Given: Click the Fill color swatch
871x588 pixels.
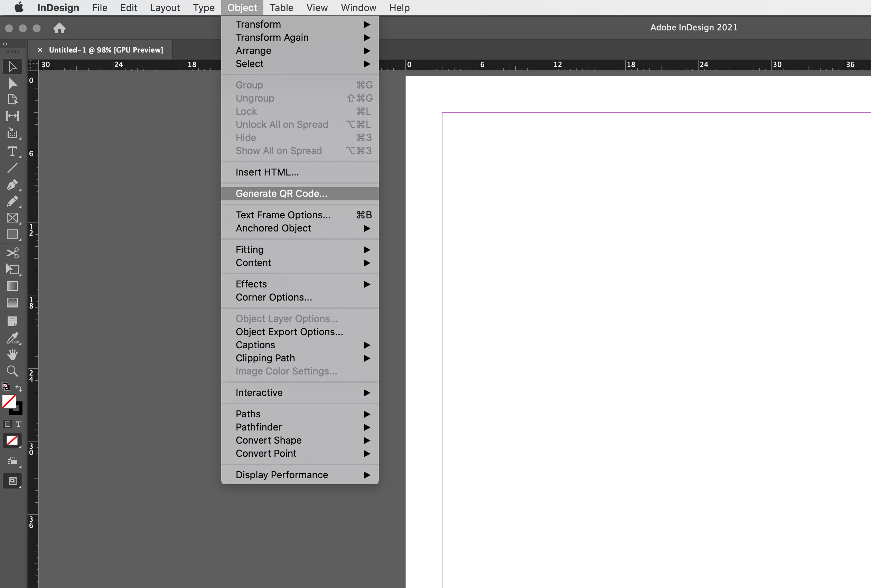Looking at the screenshot, I should 9,401.
